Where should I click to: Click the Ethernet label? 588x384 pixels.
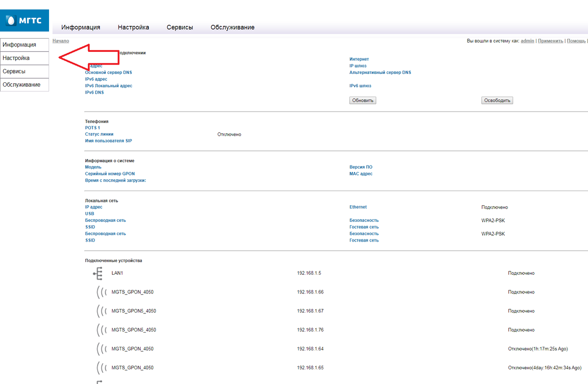358,207
